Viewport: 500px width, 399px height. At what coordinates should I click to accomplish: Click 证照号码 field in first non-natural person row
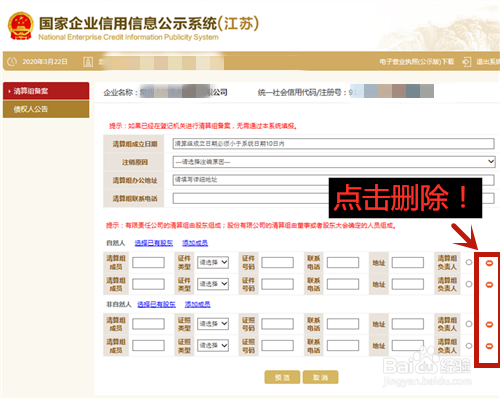coord(277,324)
